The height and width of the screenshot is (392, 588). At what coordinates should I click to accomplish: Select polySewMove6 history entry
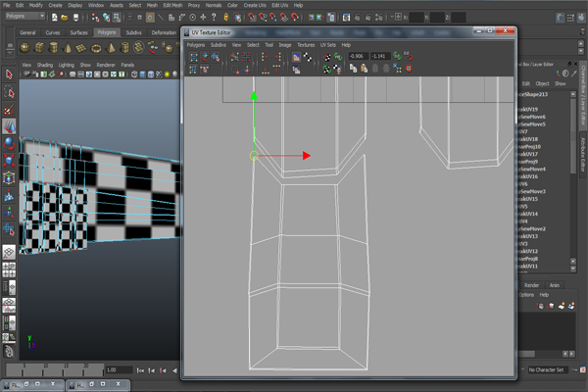coord(532,117)
